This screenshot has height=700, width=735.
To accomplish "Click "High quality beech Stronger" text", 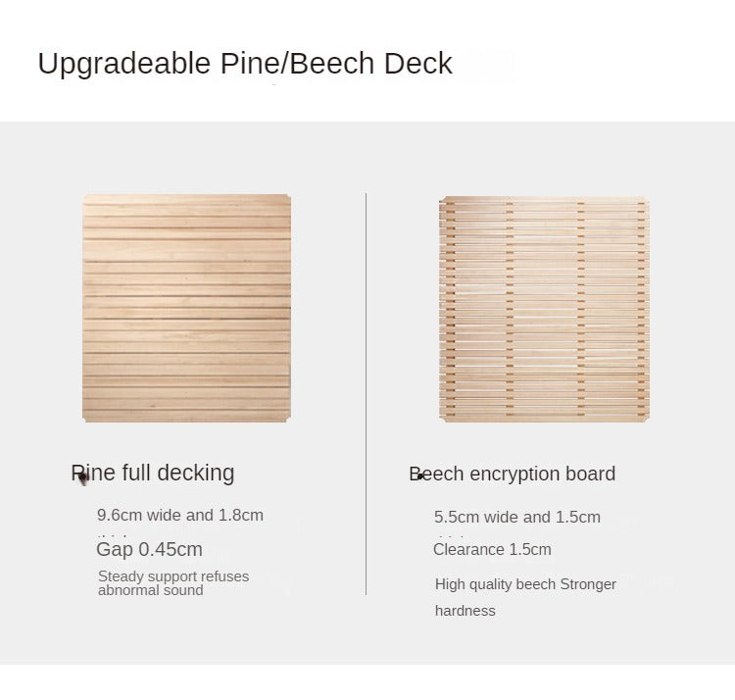I will tap(525, 584).
